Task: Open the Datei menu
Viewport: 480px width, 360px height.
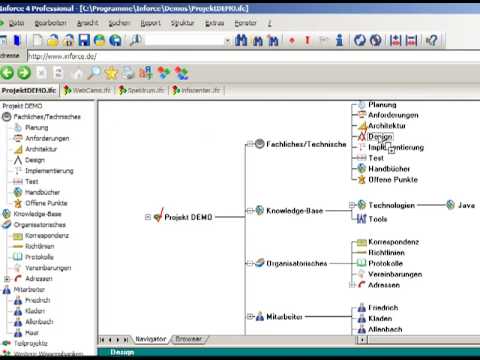Action: [x=16, y=23]
